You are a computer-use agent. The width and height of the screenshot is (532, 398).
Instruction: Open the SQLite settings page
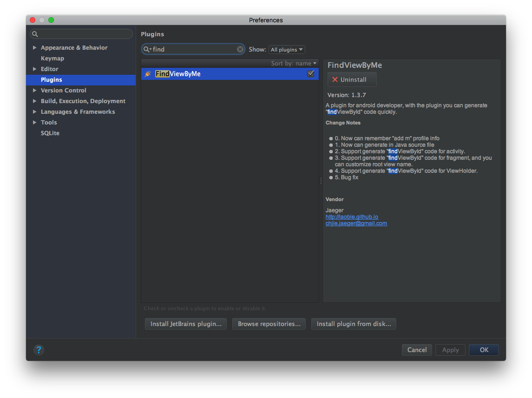coord(50,133)
